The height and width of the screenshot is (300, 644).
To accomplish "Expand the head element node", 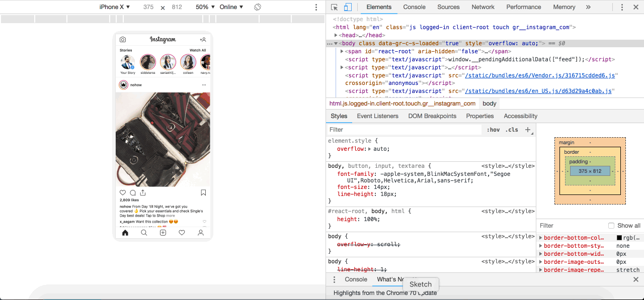I will [336, 35].
